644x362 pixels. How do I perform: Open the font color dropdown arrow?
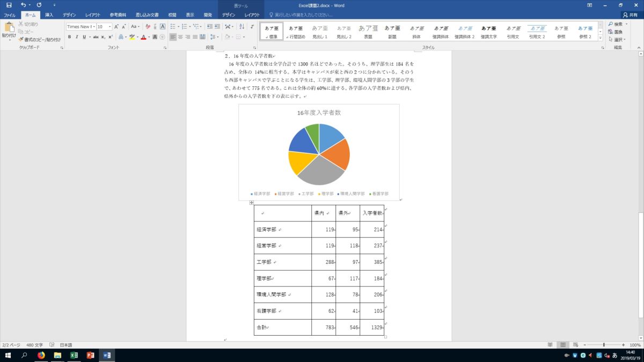[x=148, y=37]
